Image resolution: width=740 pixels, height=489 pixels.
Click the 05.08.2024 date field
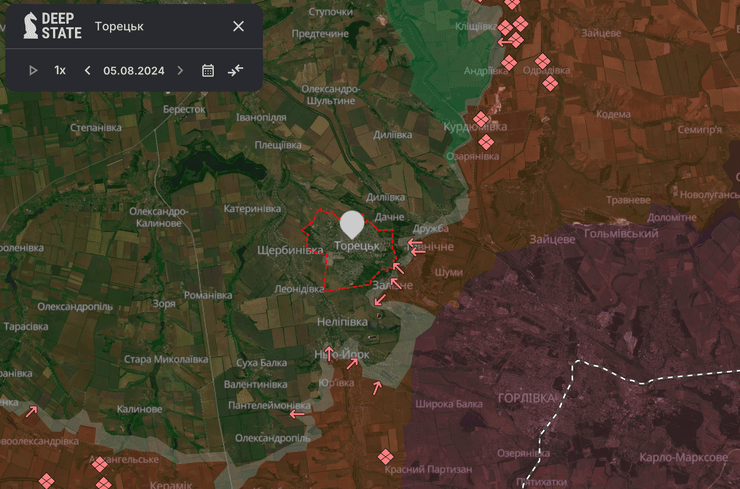133,70
